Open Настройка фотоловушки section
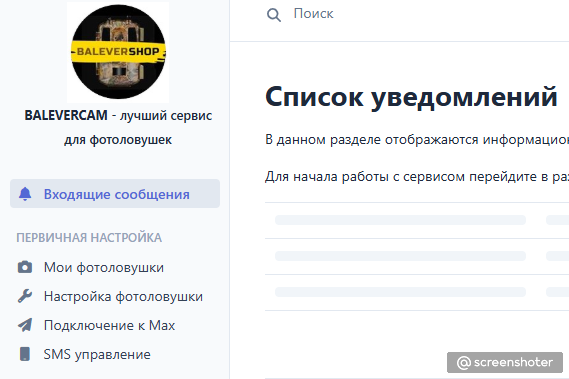The width and height of the screenshot is (569, 379). point(123,297)
